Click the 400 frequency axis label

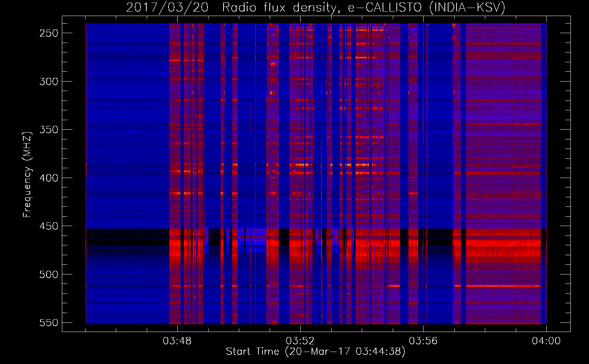point(49,178)
